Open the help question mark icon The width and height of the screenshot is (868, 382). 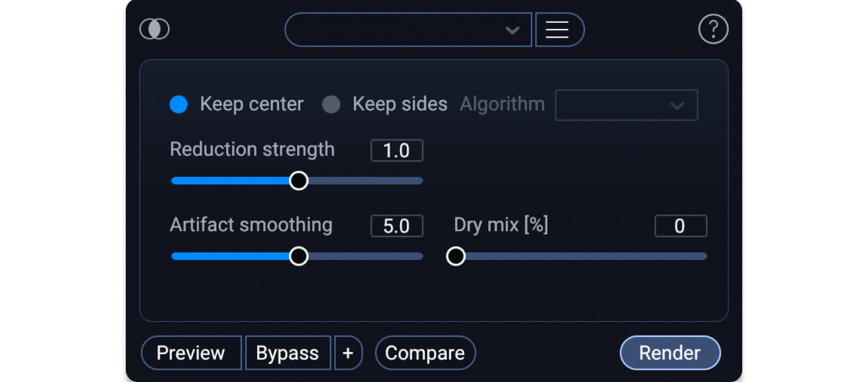(713, 29)
